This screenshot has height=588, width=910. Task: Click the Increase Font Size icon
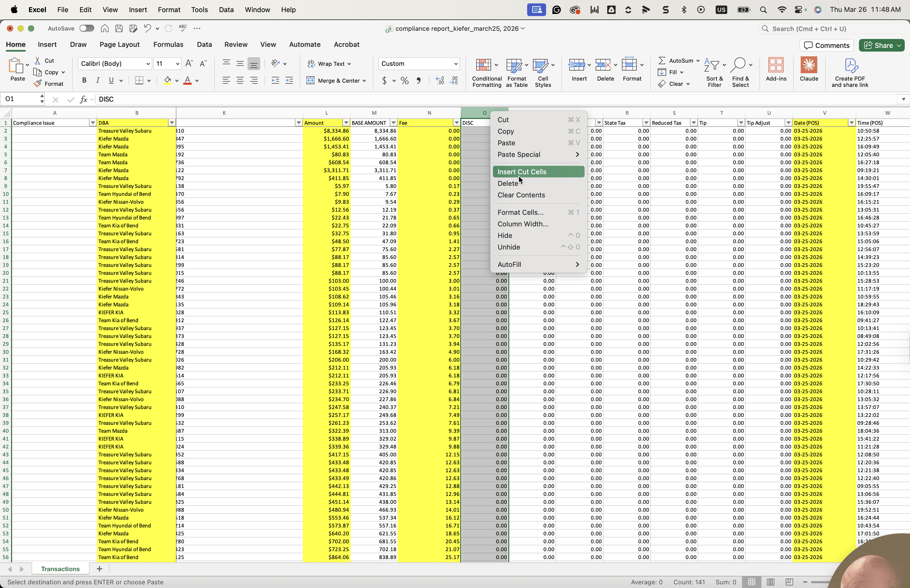(x=189, y=64)
